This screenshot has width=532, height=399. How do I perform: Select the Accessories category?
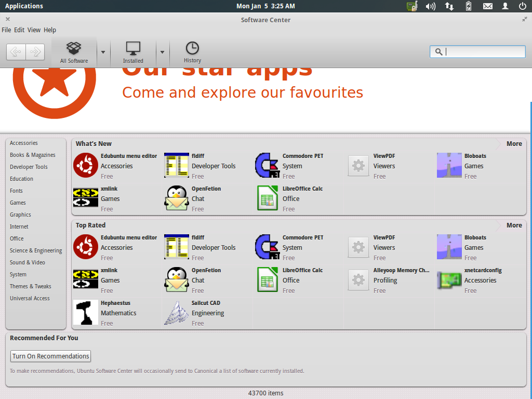[x=24, y=143]
